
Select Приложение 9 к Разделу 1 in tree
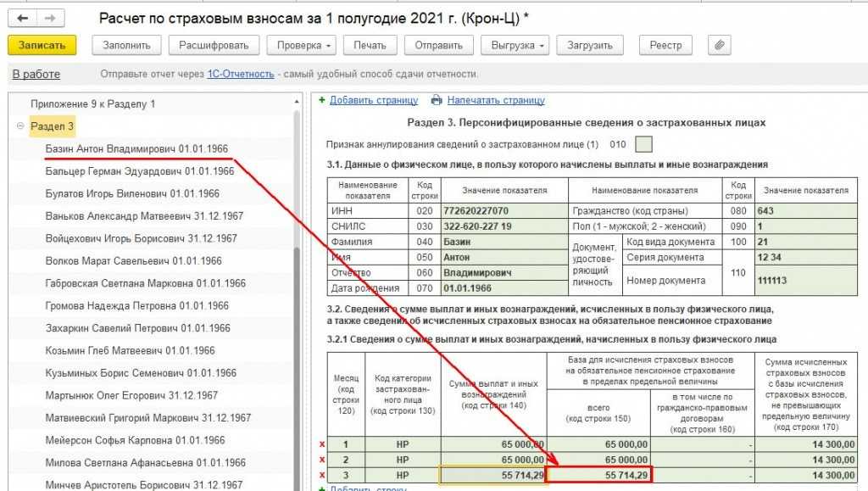pyautogui.click(x=93, y=103)
